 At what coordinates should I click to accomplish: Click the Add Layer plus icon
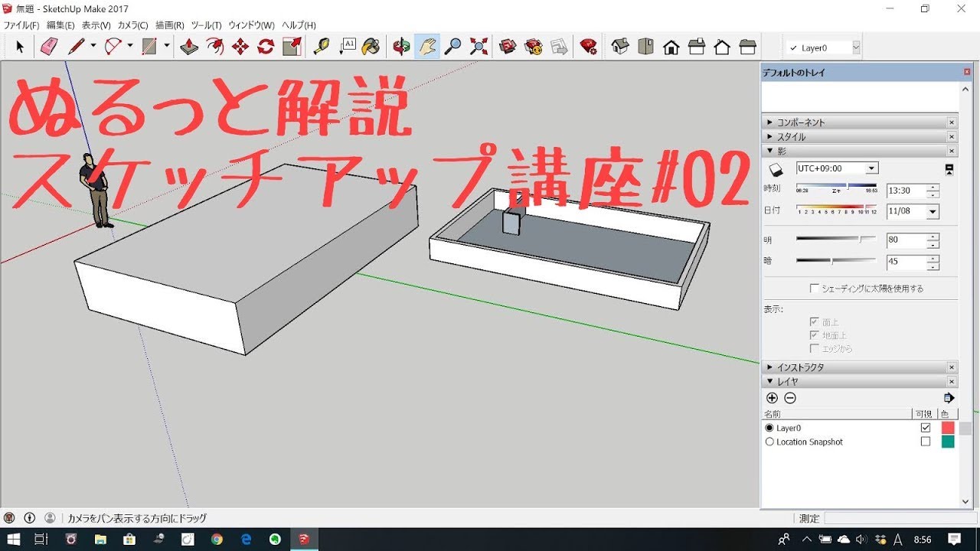772,398
